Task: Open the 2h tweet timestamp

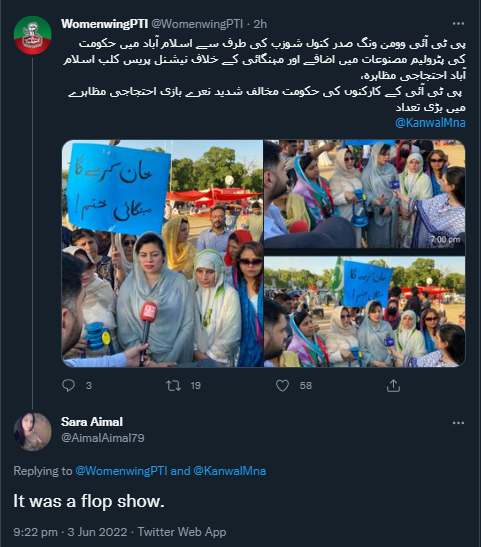Action: pos(260,24)
